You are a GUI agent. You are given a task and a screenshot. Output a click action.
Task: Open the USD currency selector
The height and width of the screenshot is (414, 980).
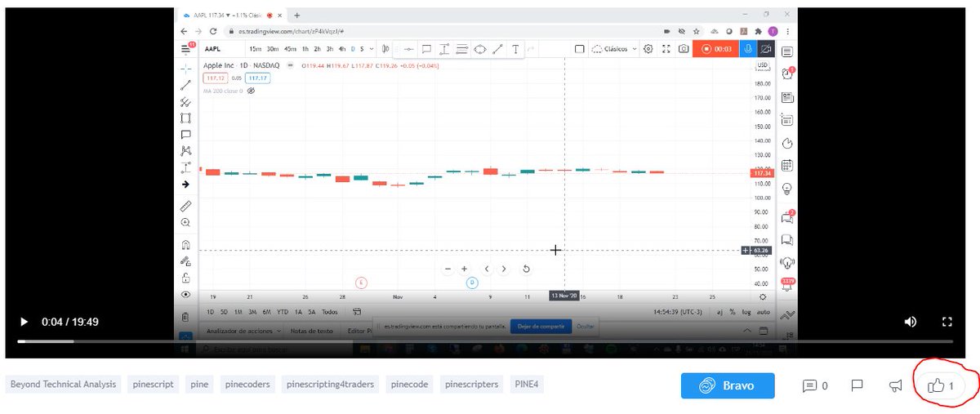tap(763, 65)
